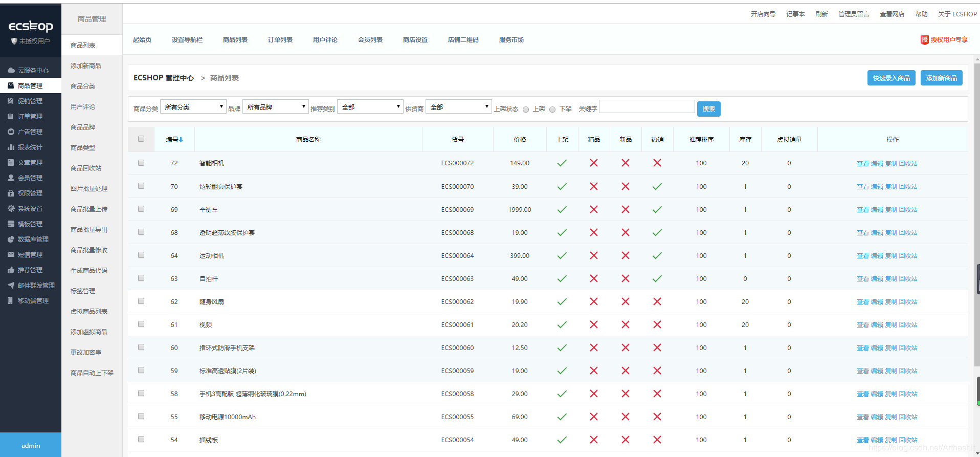Click blue 添加新商品 button
This screenshot has width=980, height=457.
pos(942,78)
